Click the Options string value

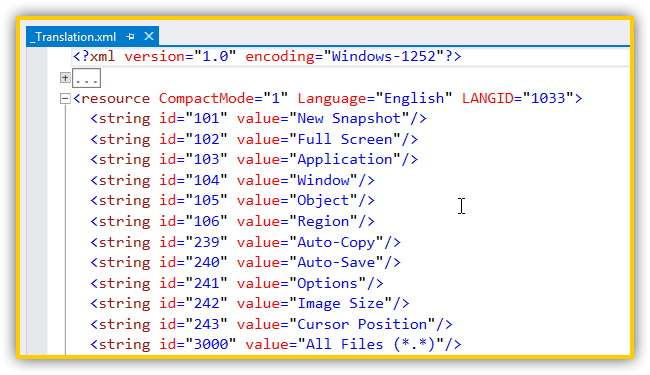pyautogui.click(x=327, y=283)
